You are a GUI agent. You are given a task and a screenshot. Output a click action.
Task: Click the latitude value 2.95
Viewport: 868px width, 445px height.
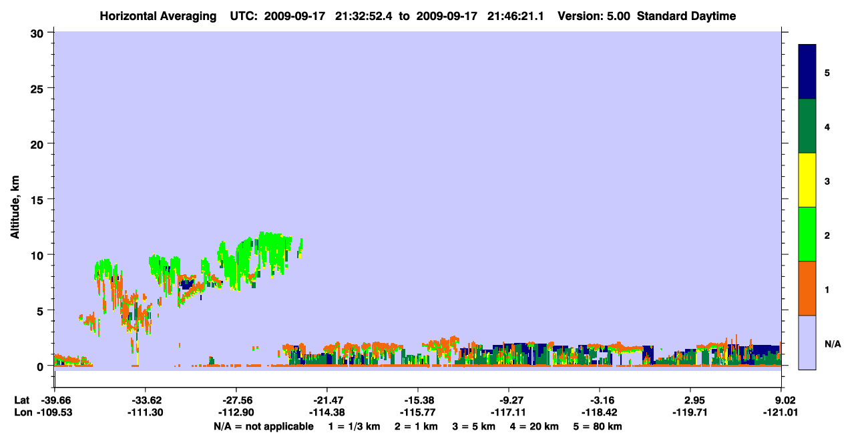point(691,400)
